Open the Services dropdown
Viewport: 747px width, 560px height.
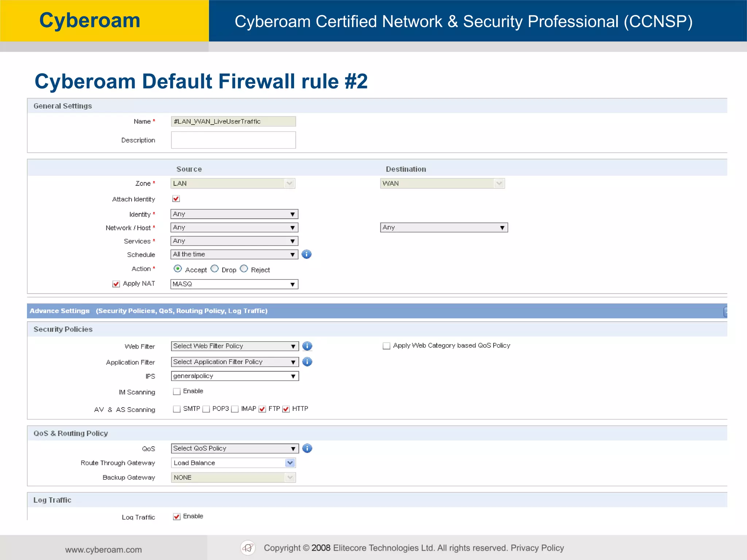[x=234, y=241]
